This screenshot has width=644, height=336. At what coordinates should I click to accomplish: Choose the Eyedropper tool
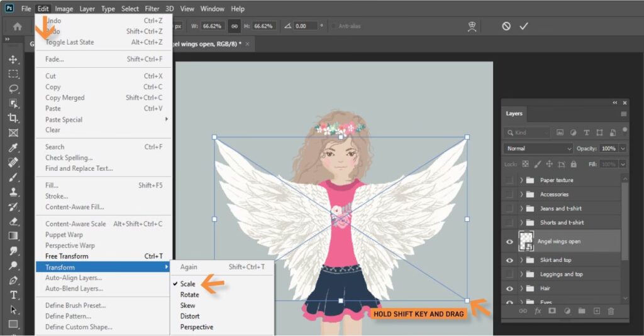13,148
